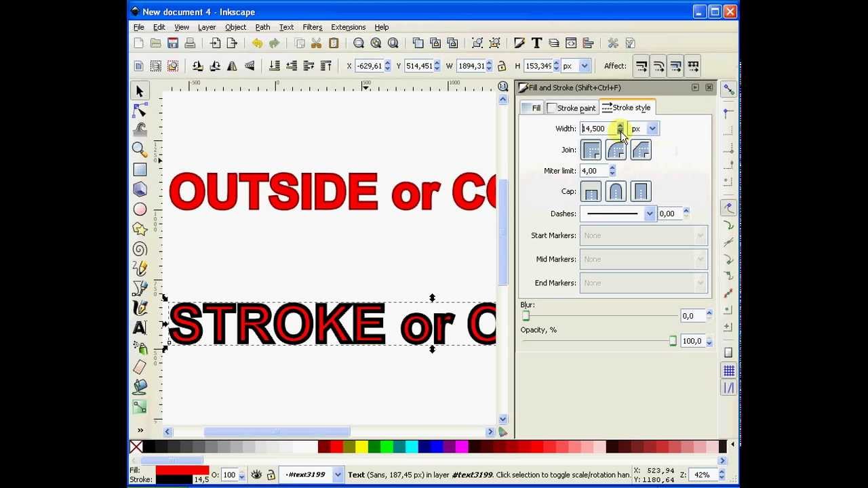The height and width of the screenshot is (488, 868).
Task: Click the Save document icon
Action: click(173, 43)
